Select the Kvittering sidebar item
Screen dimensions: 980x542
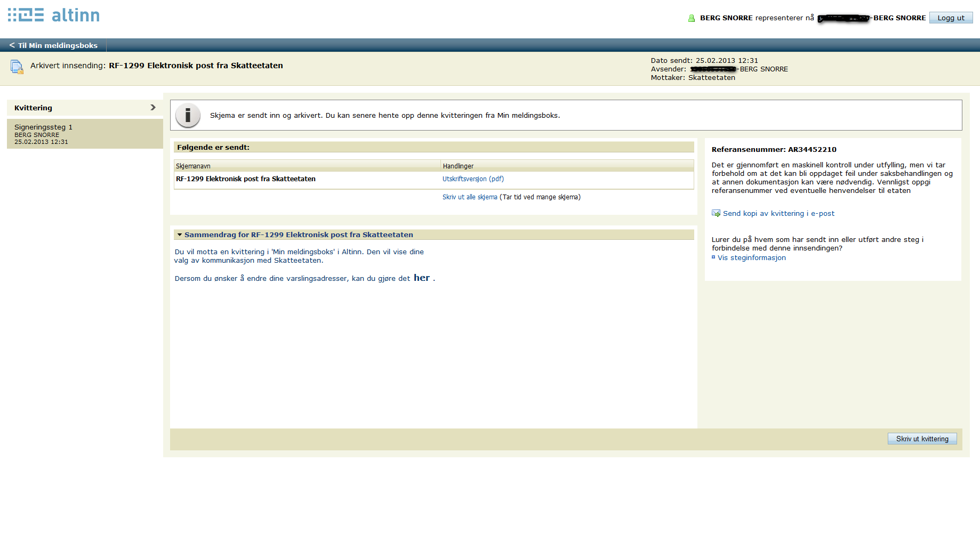[x=33, y=108]
